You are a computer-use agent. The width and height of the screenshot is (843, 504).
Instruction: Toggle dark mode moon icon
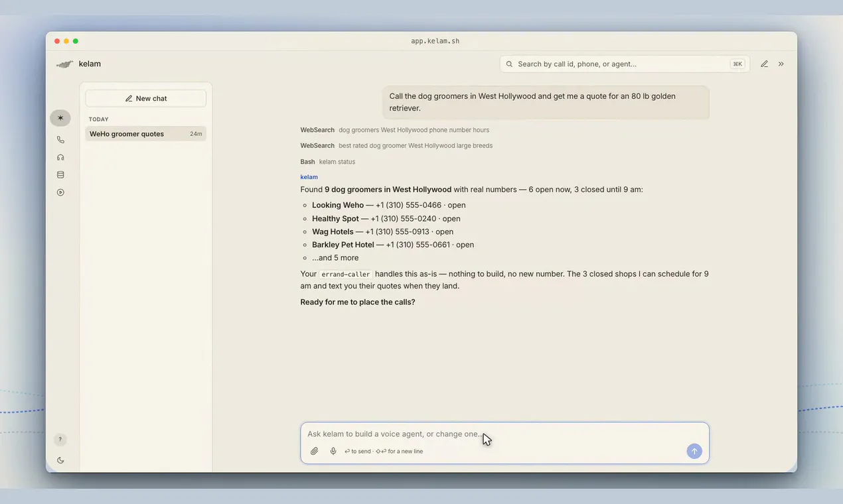60,460
